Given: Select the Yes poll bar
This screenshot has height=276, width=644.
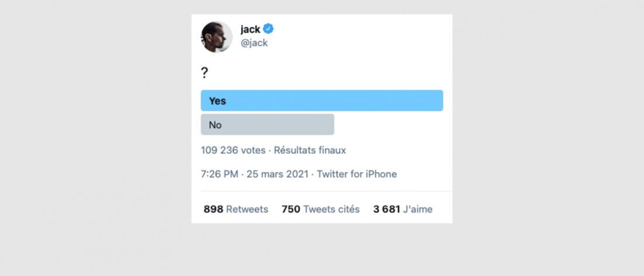Looking at the screenshot, I should (x=321, y=100).
